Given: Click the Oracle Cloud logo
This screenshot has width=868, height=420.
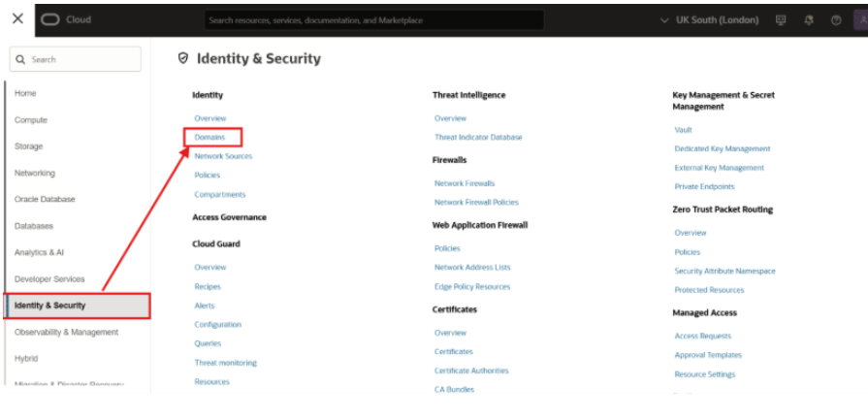Looking at the screenshot, I should coord(66,19).
